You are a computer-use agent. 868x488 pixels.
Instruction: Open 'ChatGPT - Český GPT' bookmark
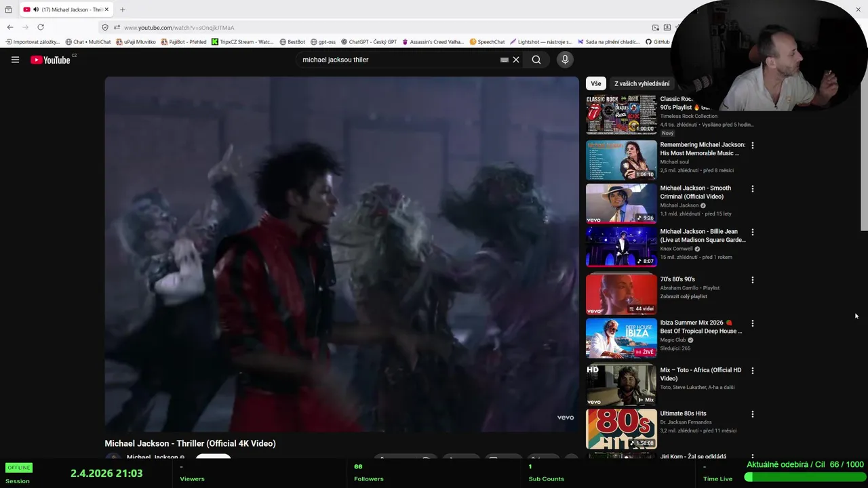[369, 42]
